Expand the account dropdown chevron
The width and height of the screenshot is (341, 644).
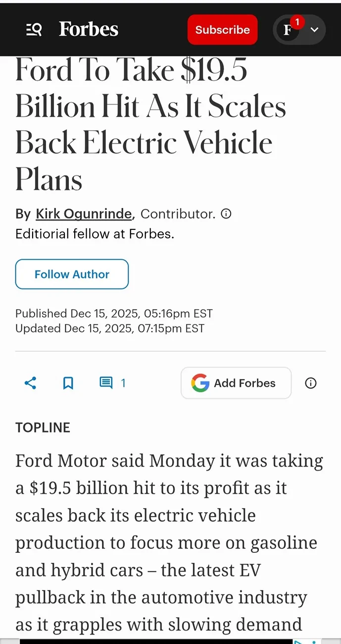pos(314,30)
